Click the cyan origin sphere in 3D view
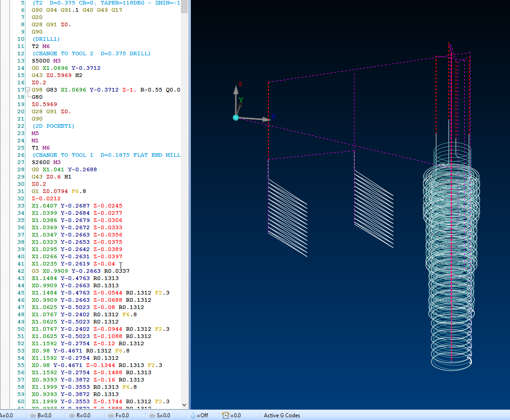This screenshot has width=510, height=420. (x=236, y=118)
